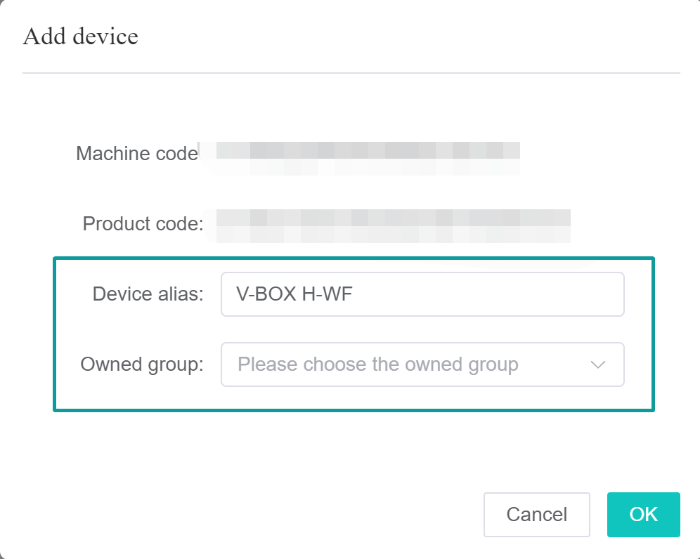The height and width of the screenshot is (559, 700).
Task: Click the Owned group label
Action: click(142, 364)
